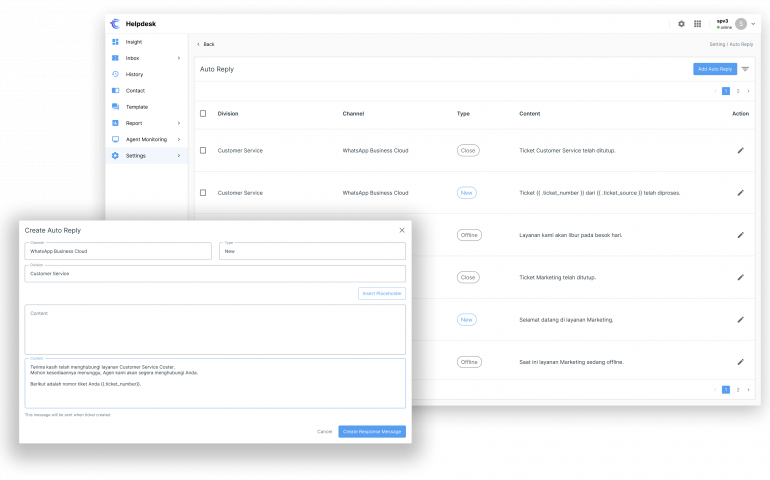Edit the Layanan kami akan libur row
Screen dimensions: 770x480
coord(741,235)
